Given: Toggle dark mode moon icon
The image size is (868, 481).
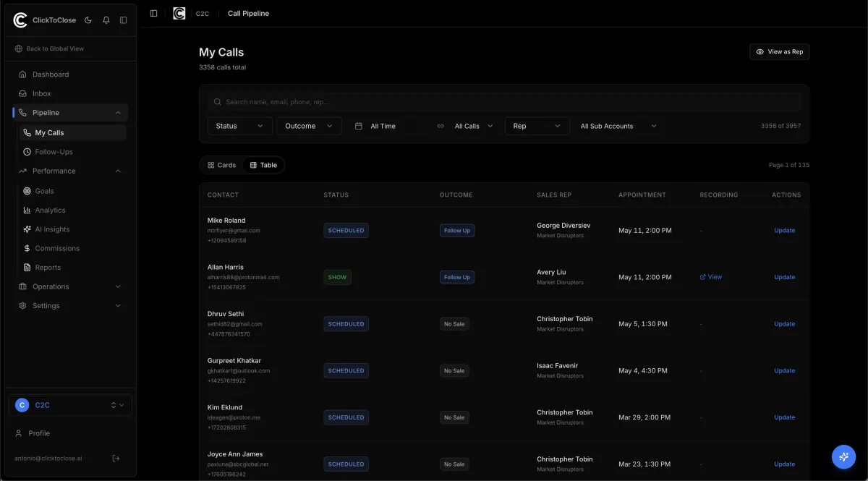Looking at the screenshot, I should [88, 20].
